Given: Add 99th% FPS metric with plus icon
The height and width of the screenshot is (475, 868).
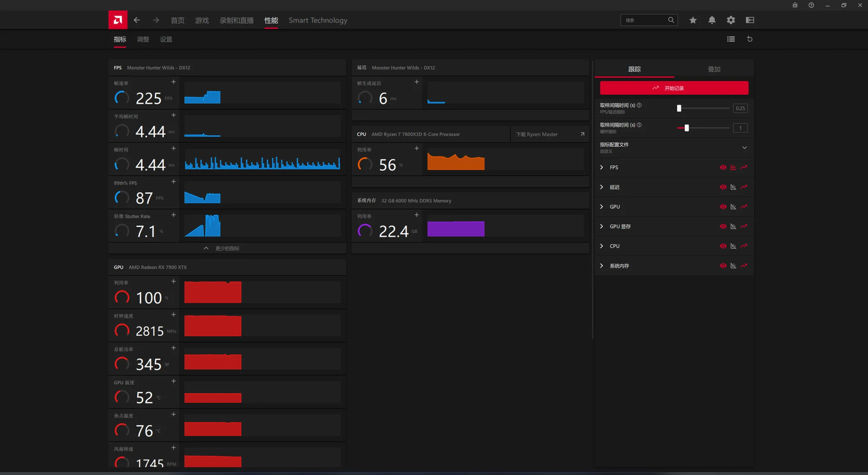Looking at the screenshot, I should 174,181.
